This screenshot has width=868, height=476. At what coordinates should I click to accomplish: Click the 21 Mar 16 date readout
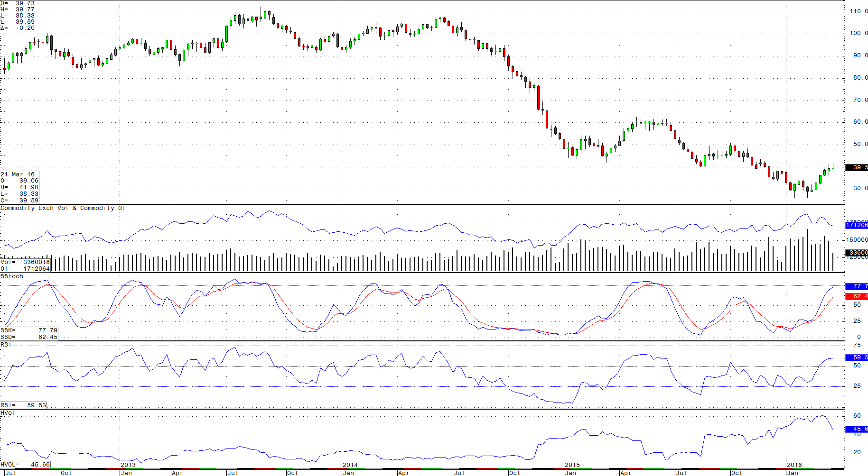pos(18,174)
